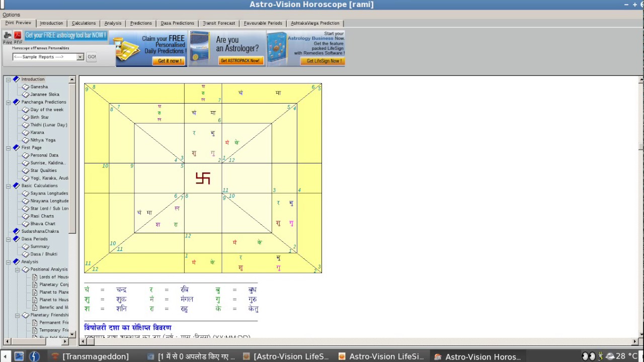Viewport: 644px width, 362px height.
Task: Collapse the Planetary Friendship node
Action: (17, 315)
